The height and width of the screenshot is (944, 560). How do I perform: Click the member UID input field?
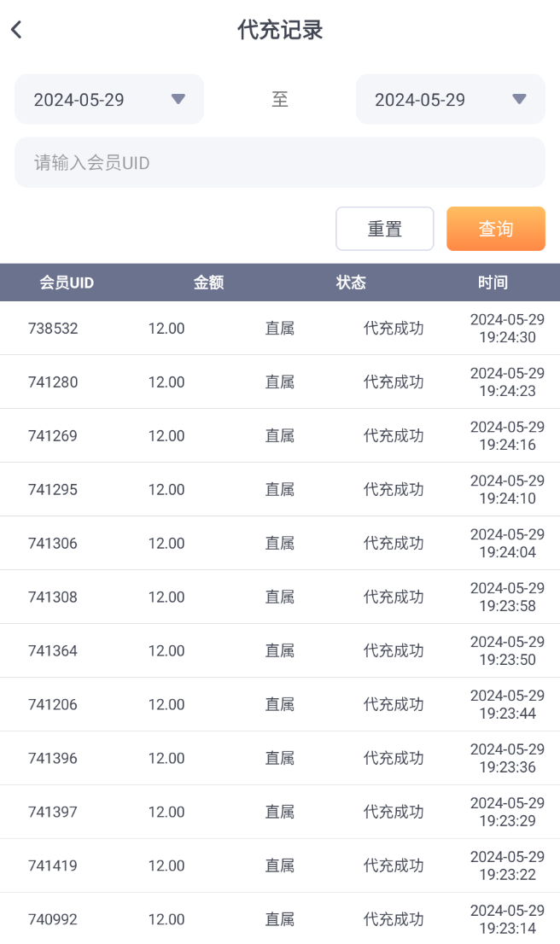tap(280, 162)
